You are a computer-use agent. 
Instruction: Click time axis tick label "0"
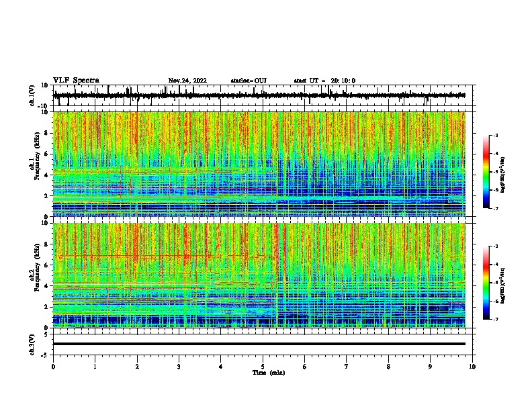click(x=53, y=367)
